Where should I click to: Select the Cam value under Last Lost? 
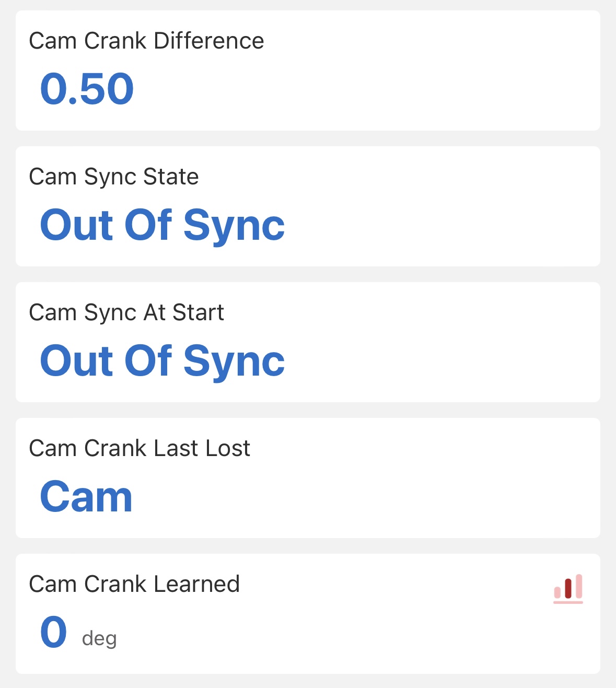(86, 497)
